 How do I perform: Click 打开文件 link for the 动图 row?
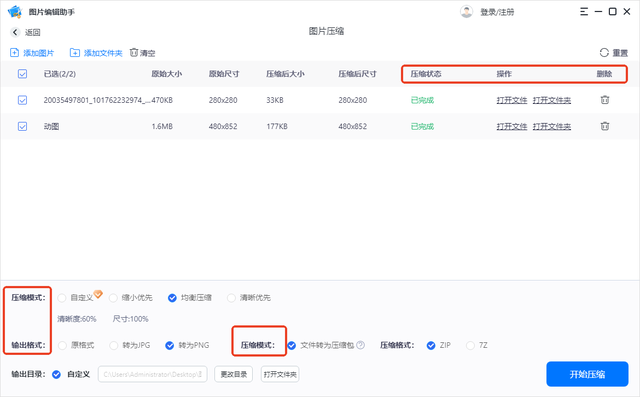pos(512,126)
